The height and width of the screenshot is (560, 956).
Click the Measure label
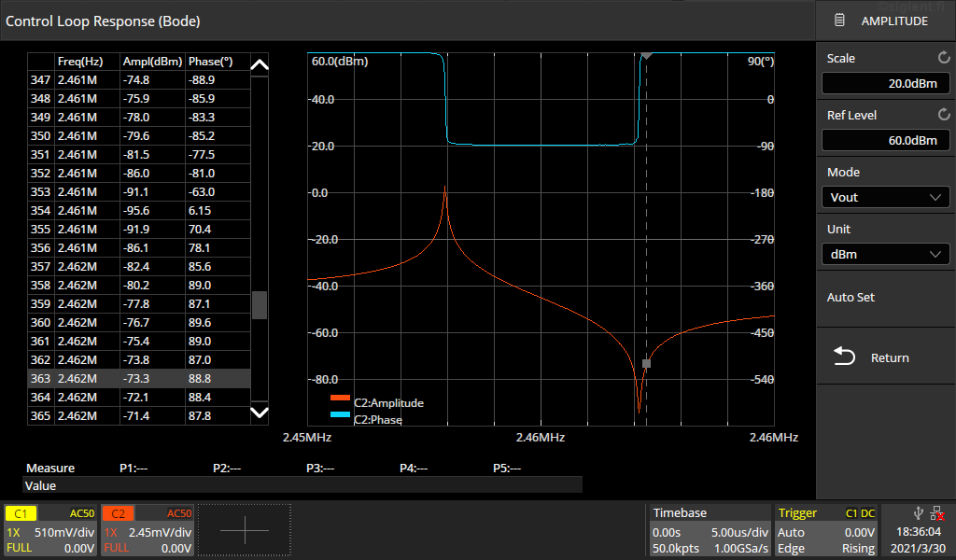pyautogui.click(x=50, y=468)
